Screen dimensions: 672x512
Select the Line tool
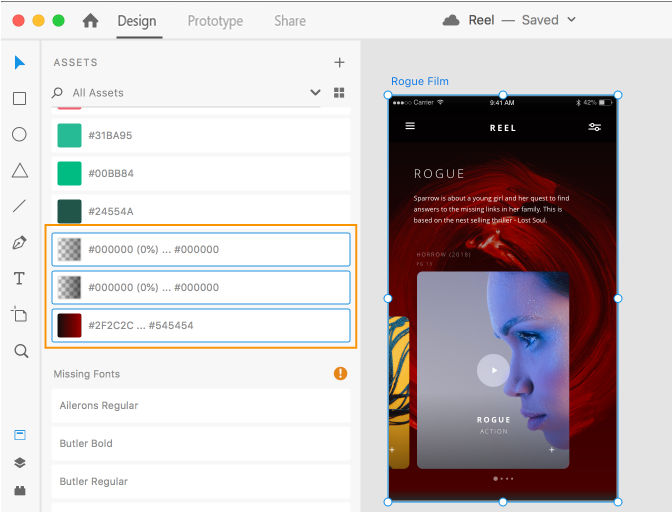coord(19,206)
